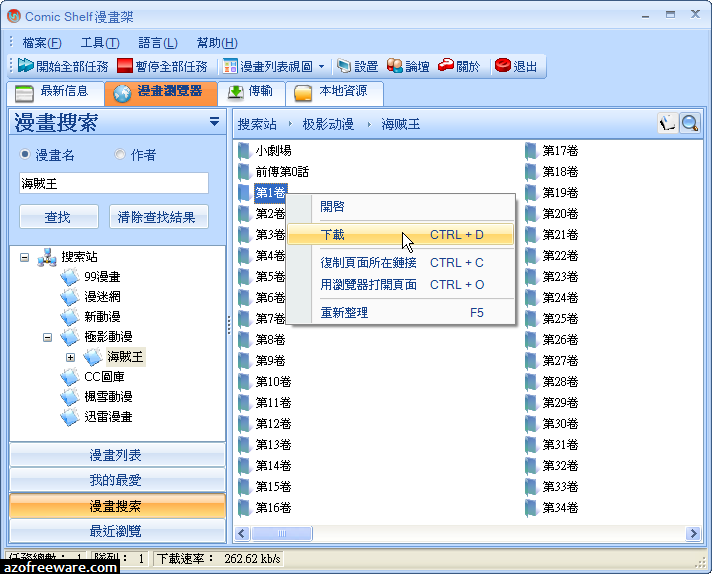Switch to the 最新信息 tab

(56, 93)
